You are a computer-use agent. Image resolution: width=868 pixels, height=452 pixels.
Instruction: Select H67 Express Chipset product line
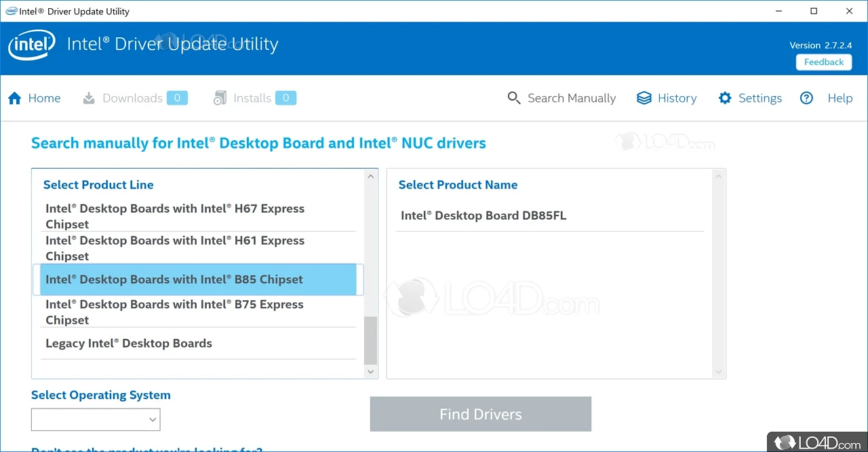(175, 216)
